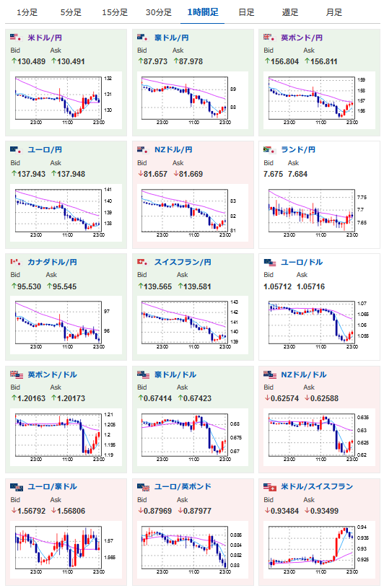Click the flag icon beside ユーロ/英ポンド
Screen dimensions: 384x588
(143, 487)
